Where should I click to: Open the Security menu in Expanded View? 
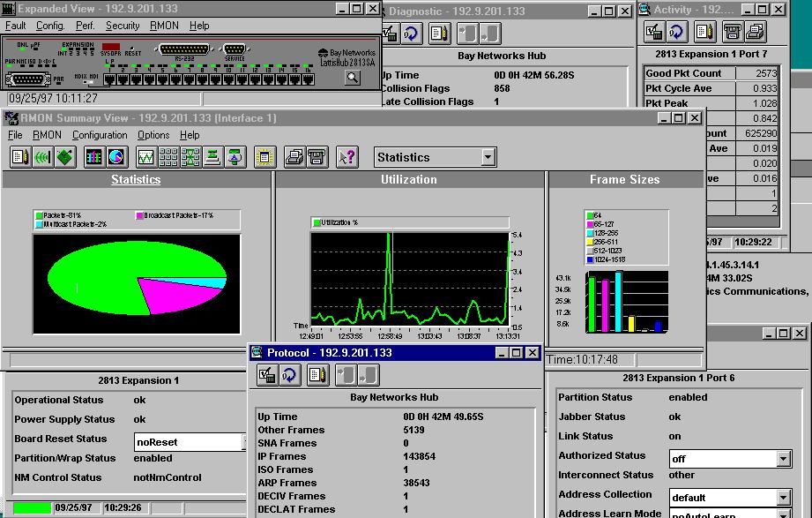click(x=123, y=26)
